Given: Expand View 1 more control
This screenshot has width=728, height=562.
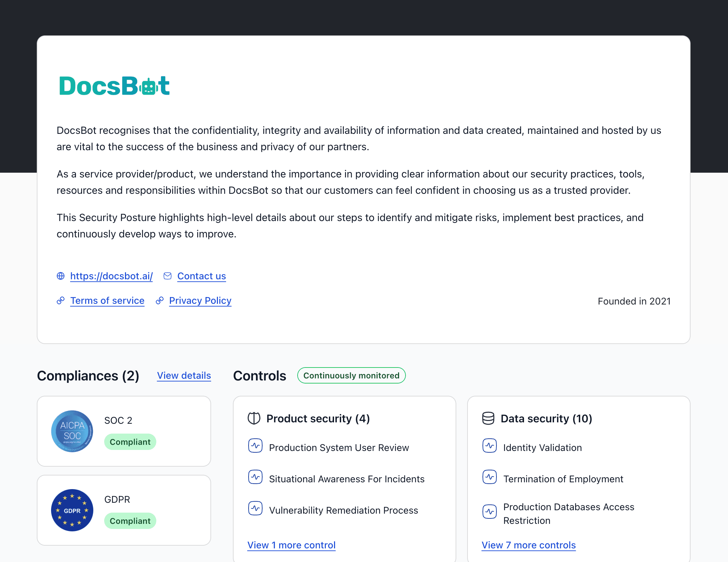Looking at the screenshot, I should pyautogui.click(x=291, y=545).
